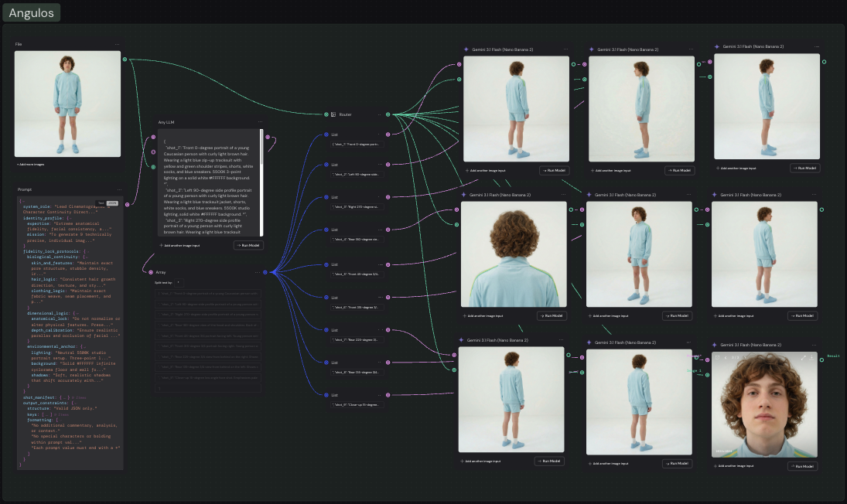Screen dimensions: 847x504
Task: Open the Split text by selector on the Array node
Action: click(x=179, y=283)
